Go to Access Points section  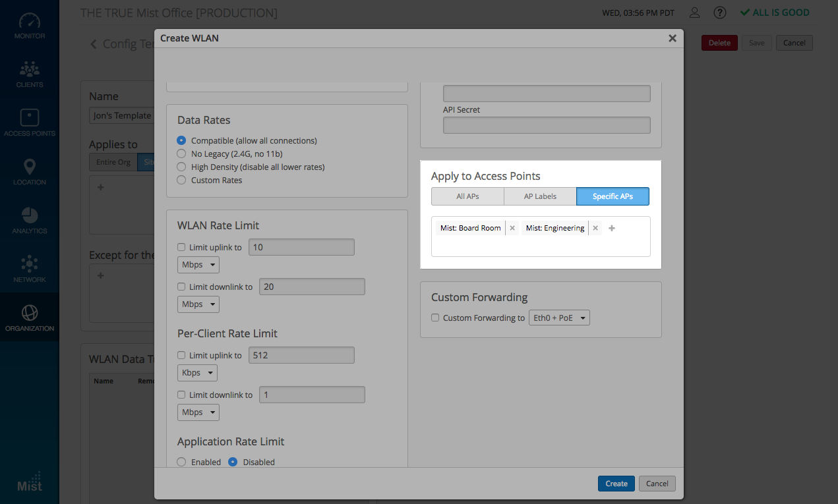[29, 123]
